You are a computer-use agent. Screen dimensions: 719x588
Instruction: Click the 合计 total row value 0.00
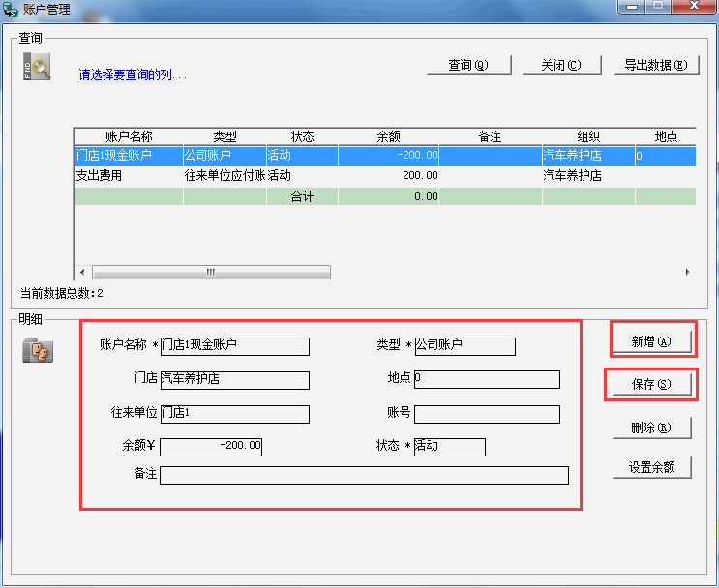tap(388, 196)
